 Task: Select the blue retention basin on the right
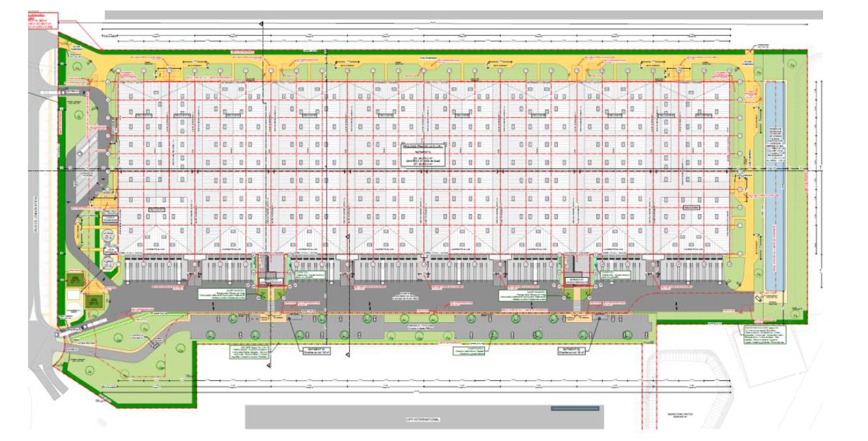pos(774,186)
